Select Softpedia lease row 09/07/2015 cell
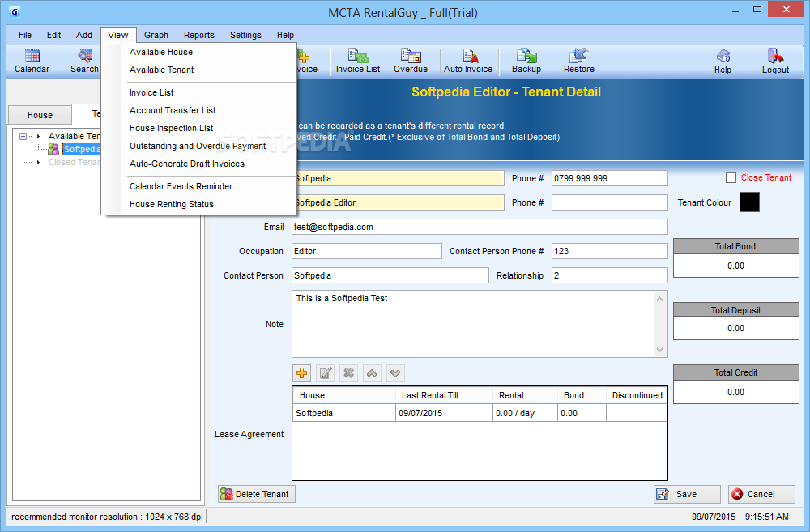This screenshot has width=810, height=532. 444,413
